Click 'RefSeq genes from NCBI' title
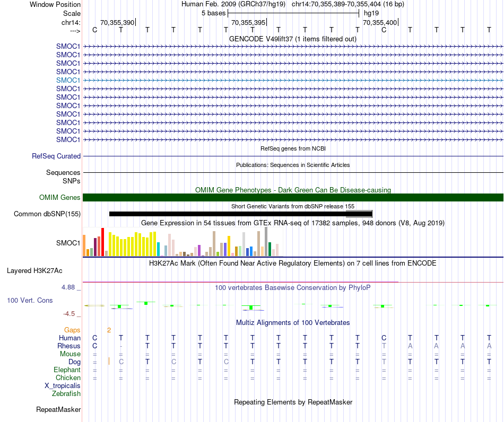Viewport: 504px width, 422px height. click(293, 148)
